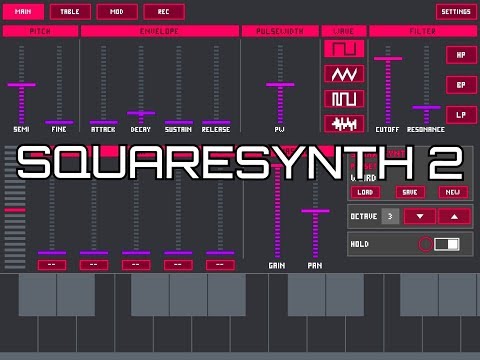Enable the HP filter type

[461, 55]
